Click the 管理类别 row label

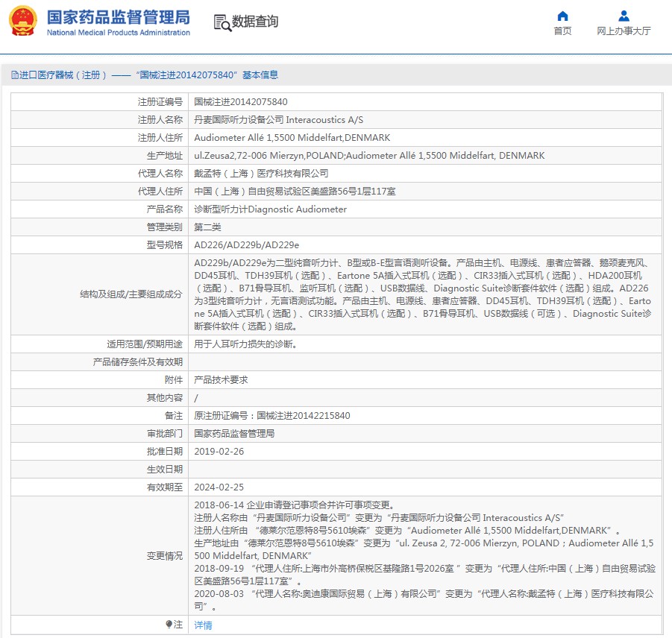(x=165, y=227)
